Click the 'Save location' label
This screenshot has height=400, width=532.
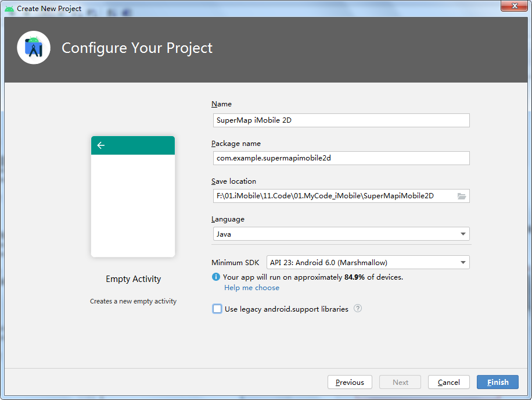click(x=233, y=181)
